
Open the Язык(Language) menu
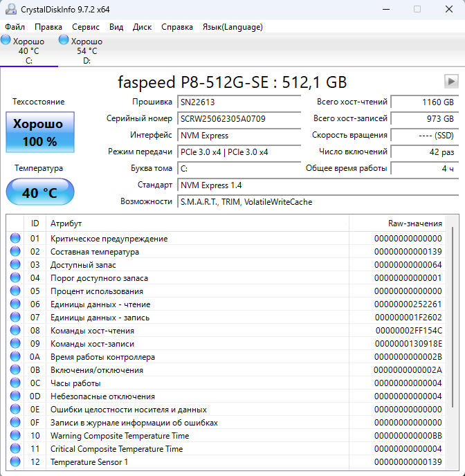pyautogui.click(x=232, y=27)
